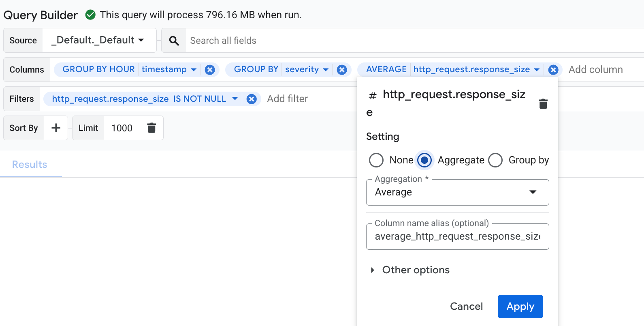Remove the GROUP BY severity column
The height and width of the screenshot is (326, 644).
click(342, 70)
